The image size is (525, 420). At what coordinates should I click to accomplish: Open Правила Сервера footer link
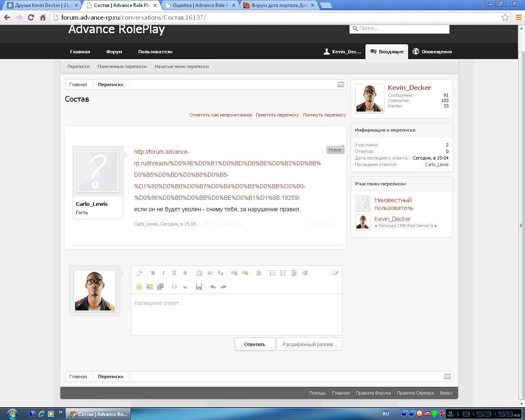(x=415, y=393)
